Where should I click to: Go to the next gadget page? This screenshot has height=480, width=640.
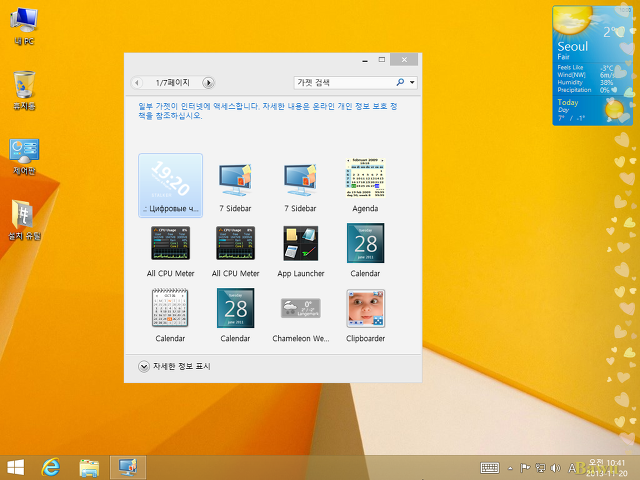coord(208,83)
